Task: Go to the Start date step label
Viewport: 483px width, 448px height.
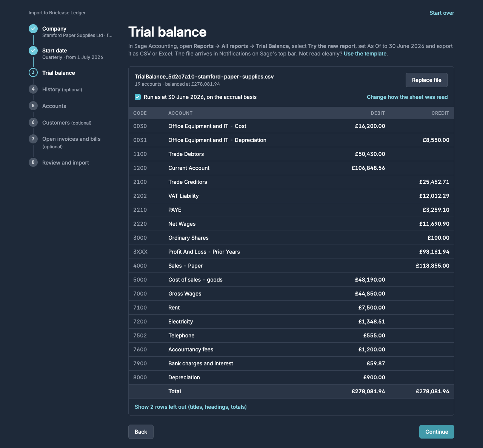Action: point(55,51)
